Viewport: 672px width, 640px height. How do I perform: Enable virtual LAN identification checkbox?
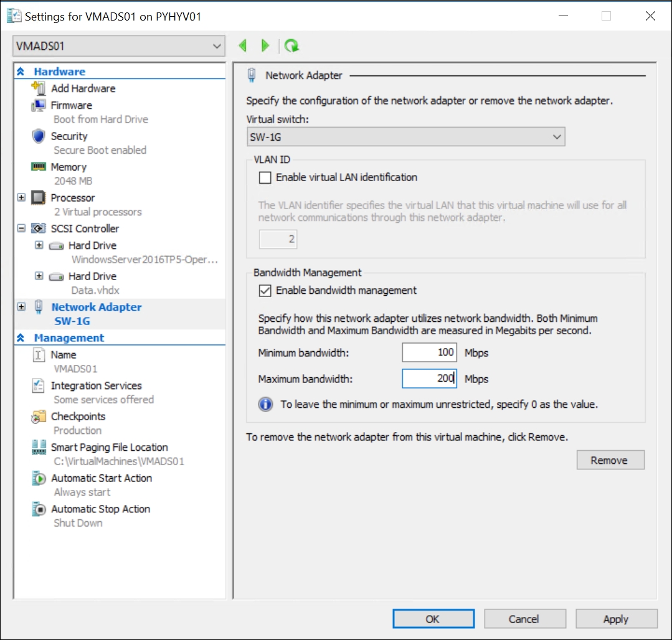tap(265, 177)
